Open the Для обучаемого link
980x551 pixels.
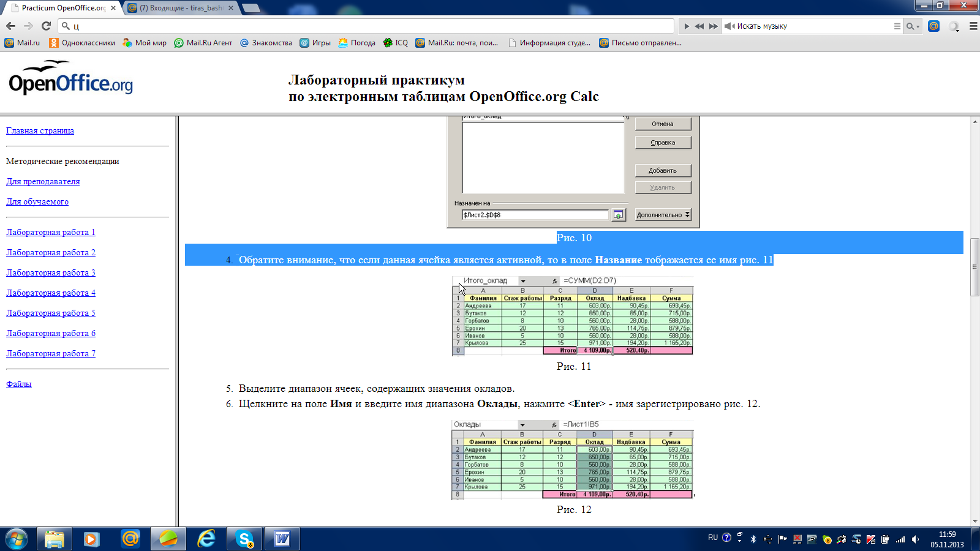click(x=37, y=201)
